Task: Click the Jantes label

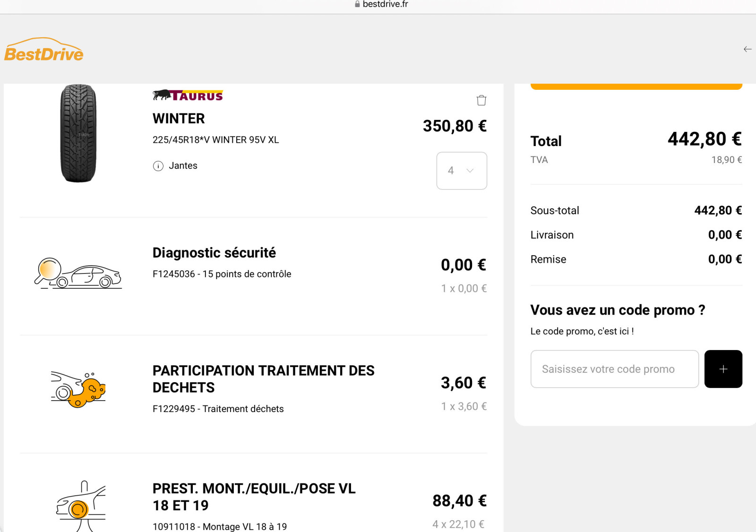Action: [183, 166]
